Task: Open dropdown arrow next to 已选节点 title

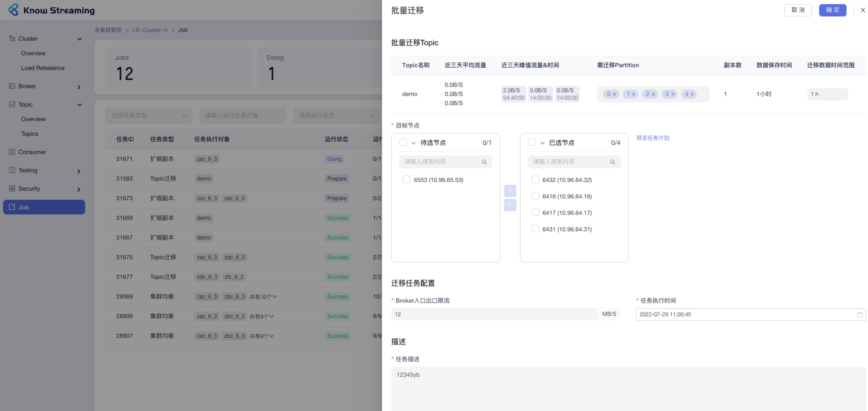Action: tap(542, 143)
